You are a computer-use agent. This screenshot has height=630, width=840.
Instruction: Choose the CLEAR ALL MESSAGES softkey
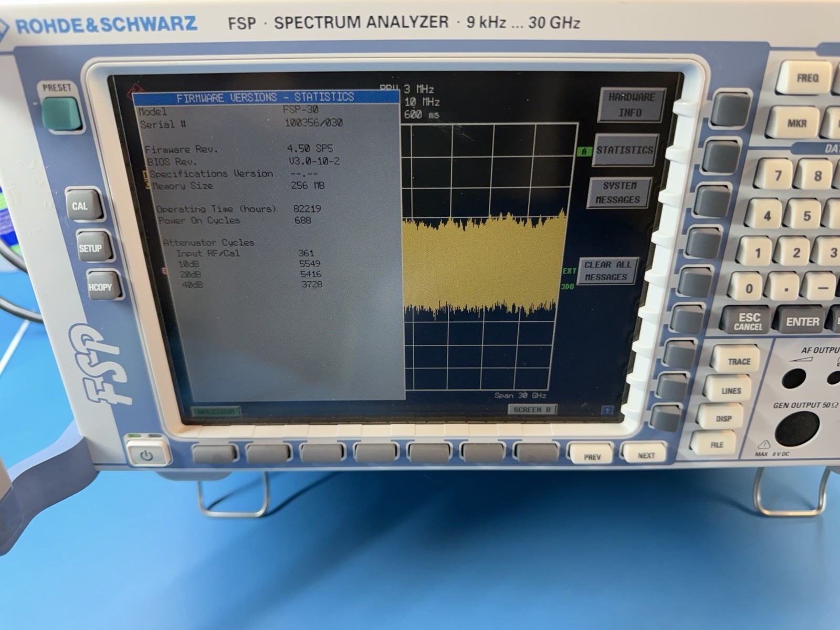[607, 271]
